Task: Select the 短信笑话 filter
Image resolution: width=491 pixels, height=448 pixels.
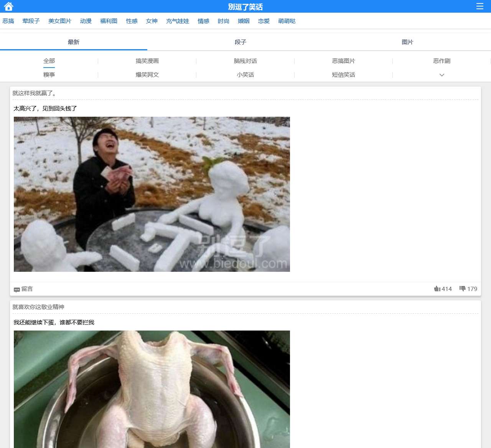Action: (344, 75)
